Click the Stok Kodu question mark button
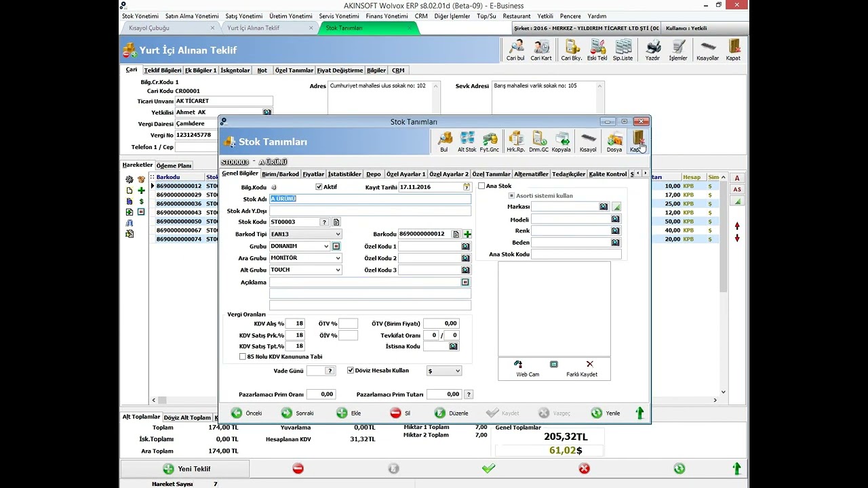The width and height of the screenshot is (868, 488). pos(324,222)
